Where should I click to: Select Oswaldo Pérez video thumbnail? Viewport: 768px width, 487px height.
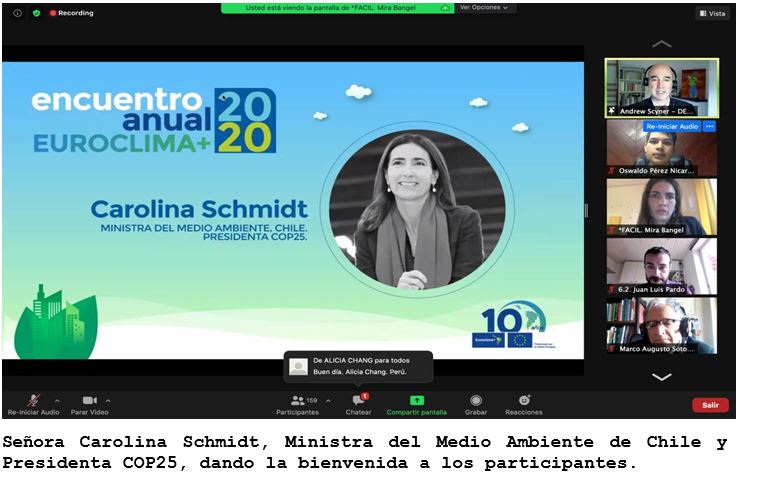click(662, 147)
